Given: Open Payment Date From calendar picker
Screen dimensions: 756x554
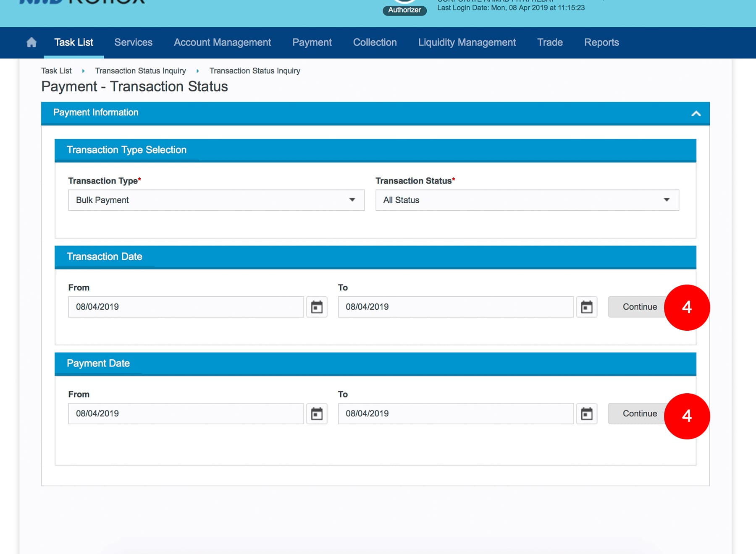Looking at the screenshot, I should pos(317,414).
